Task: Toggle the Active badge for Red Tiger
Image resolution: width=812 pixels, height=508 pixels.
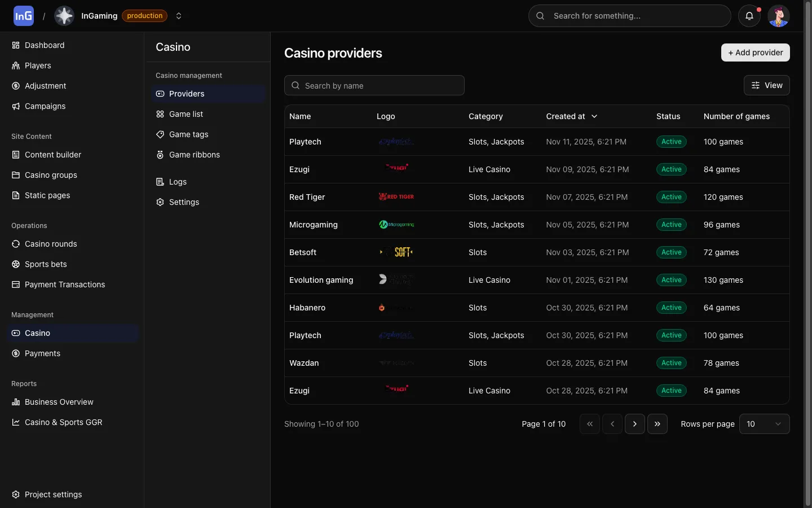Action: (x=671, y=197)
